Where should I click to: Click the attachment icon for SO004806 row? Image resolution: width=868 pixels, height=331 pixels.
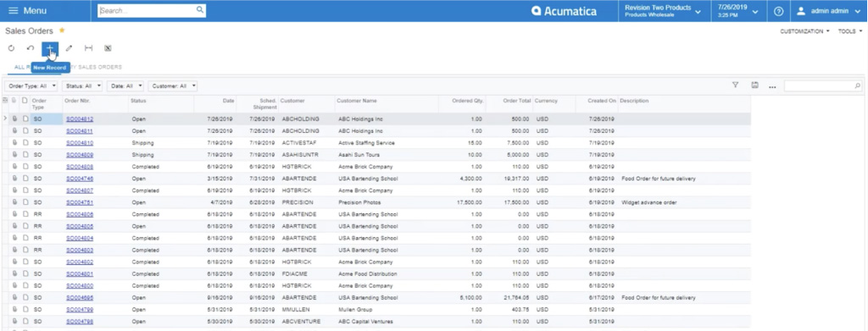tap(15, 214)
